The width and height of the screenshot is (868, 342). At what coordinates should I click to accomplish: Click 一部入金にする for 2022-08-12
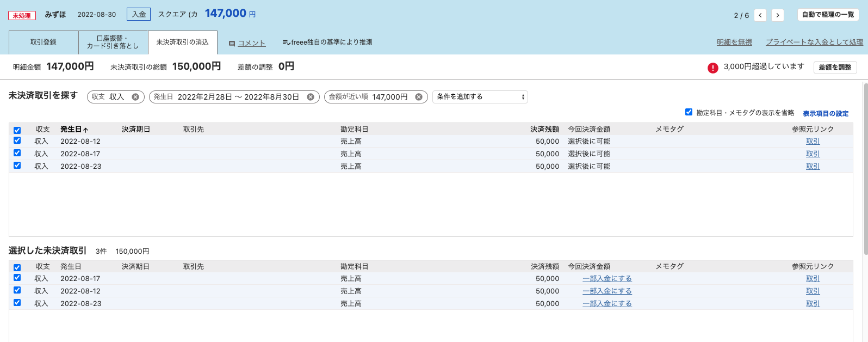pyautogui.click(x=607, y=291)
